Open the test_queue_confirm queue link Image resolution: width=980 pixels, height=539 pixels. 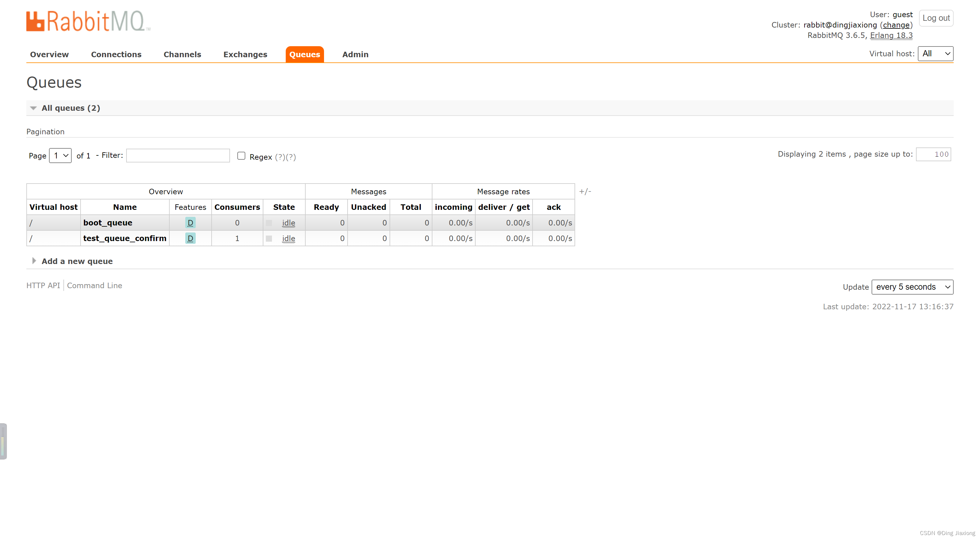125,238
